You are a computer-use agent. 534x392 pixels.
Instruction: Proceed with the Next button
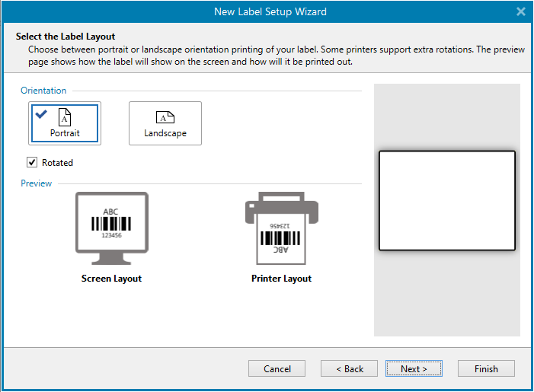tap(414, 368)
